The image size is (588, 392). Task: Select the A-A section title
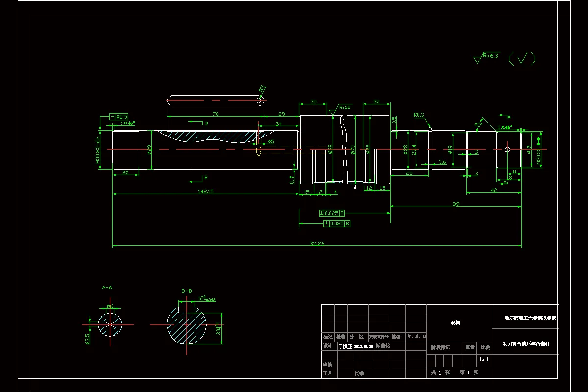[x=107, y=287]
